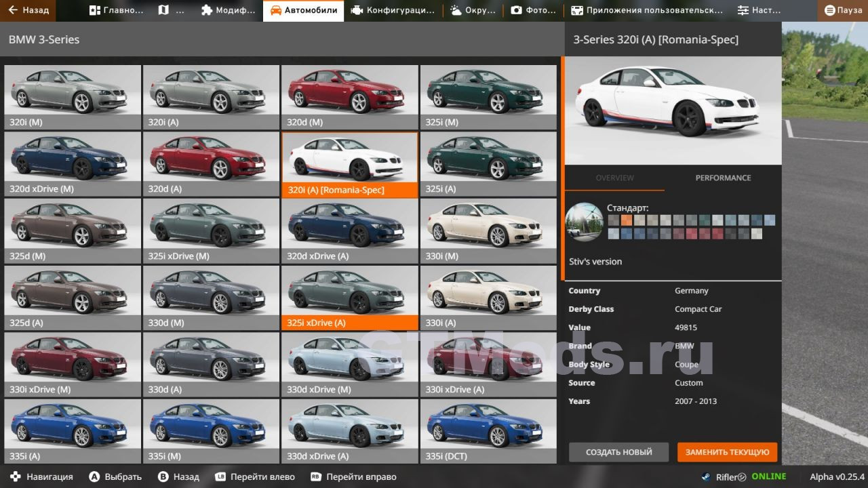Switch to the Модификации puzzle tab
This screenshot has width=868, height=488.
[x=229, y=10]
